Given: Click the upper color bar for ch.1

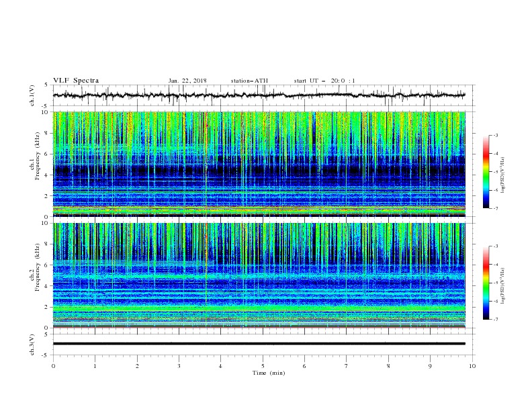Looking at the screenshot, I should click(x=486, y=172).
